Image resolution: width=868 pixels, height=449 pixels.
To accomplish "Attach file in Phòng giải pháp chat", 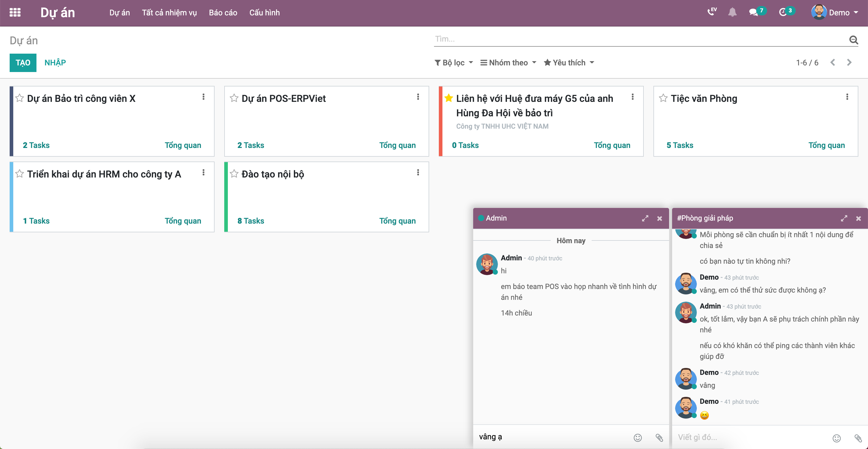I will [858, 438].
